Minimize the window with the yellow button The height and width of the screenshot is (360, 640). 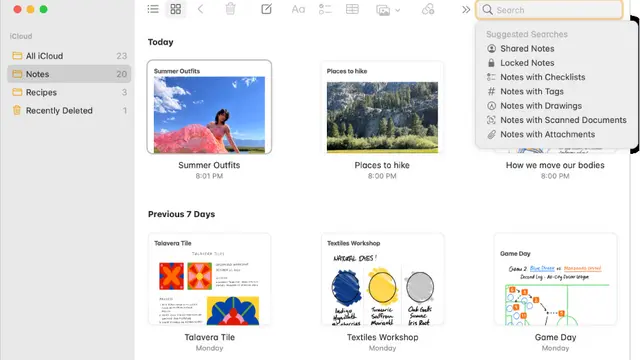click(30, 9)
